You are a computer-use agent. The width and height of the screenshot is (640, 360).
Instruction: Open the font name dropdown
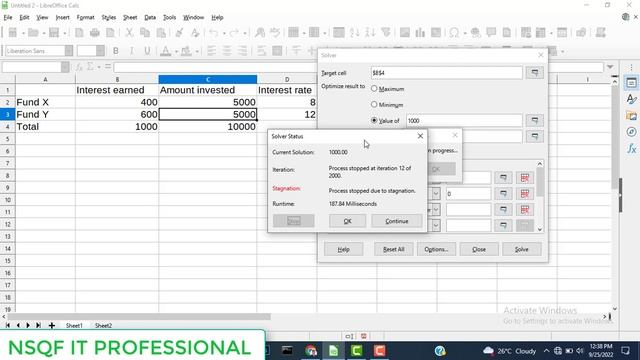pos(69,51)
